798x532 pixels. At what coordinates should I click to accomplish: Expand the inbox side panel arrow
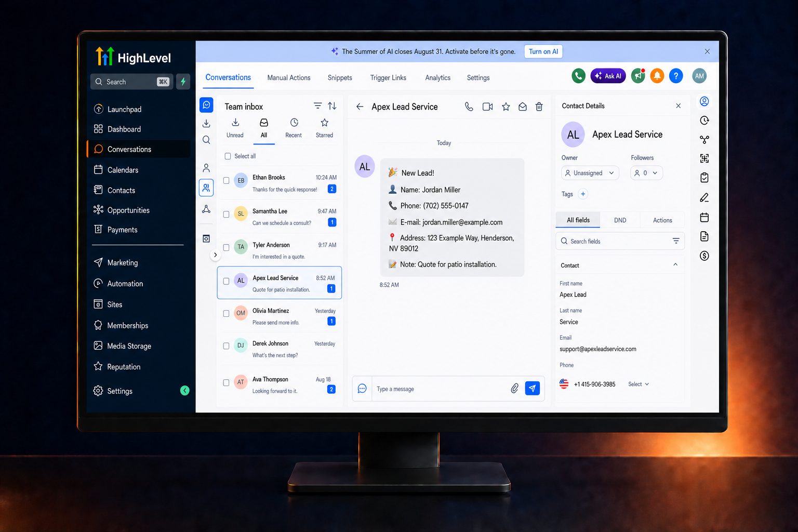pyautogui.click(x=215, y=255)
